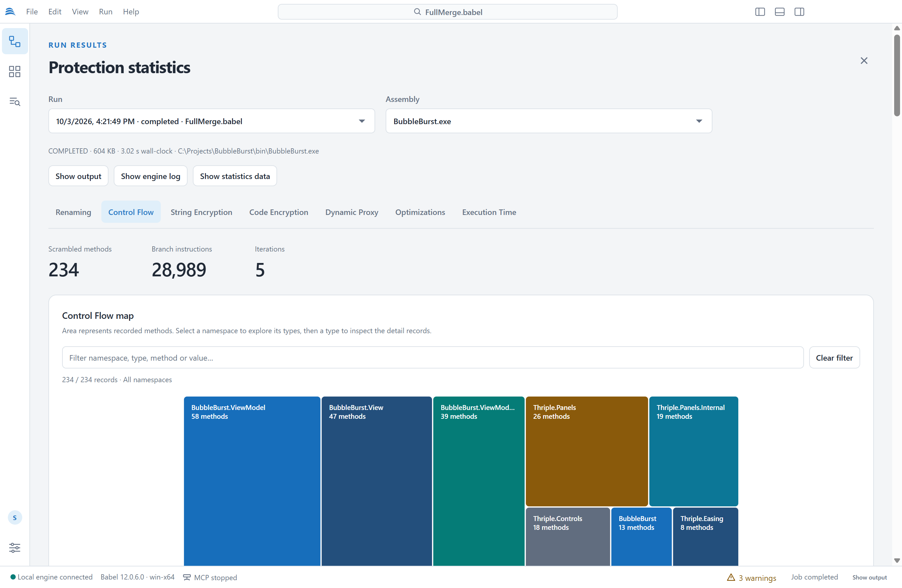The width and height of the screenshot is (902, 588).
Task: Select Thriple.Panels.Internal 19 methods tile
Action: click(693, 451)
